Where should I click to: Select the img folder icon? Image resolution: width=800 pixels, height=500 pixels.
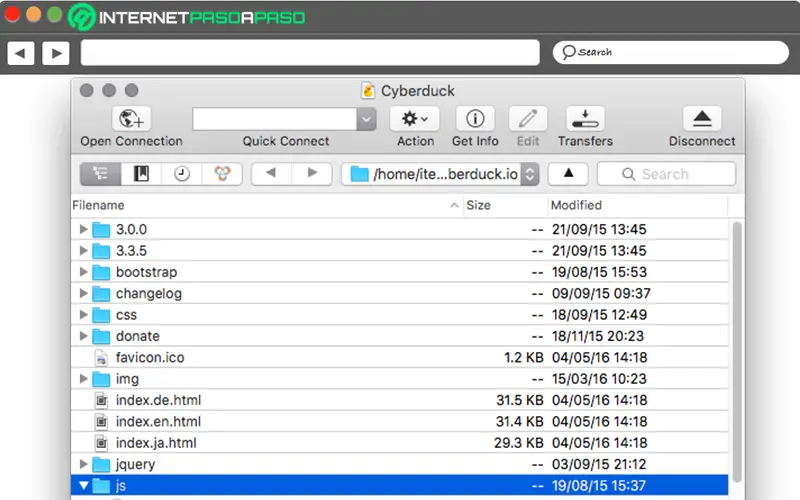point(101,379)
